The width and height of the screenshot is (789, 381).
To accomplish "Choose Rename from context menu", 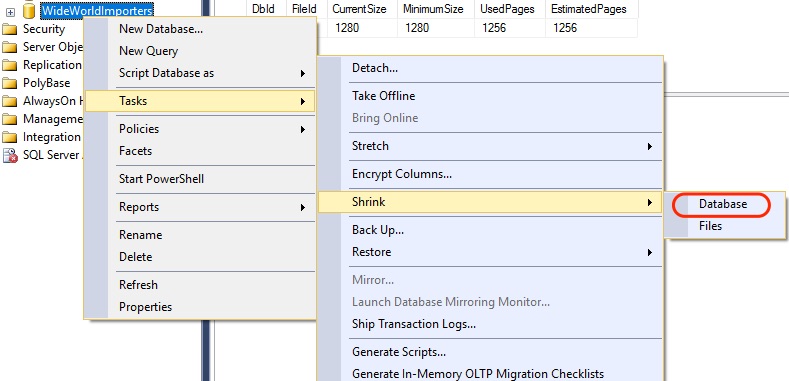I will [140, 235].
